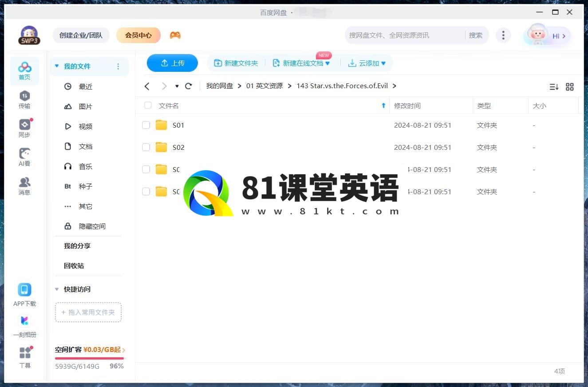Click the 上传 upload button
This screenshot has height=387, width=588.
pyautogui.click(x=172, y=63)
